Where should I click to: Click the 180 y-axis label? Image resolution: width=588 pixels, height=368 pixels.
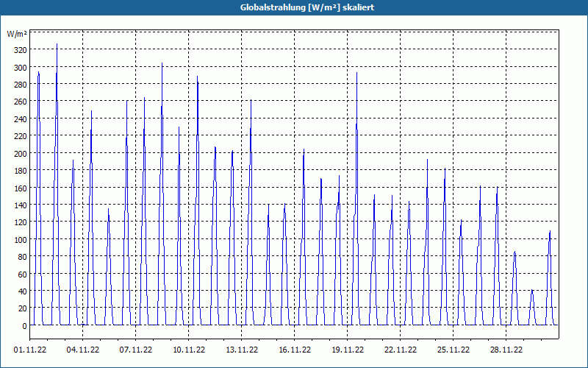[x=20, y=171]
